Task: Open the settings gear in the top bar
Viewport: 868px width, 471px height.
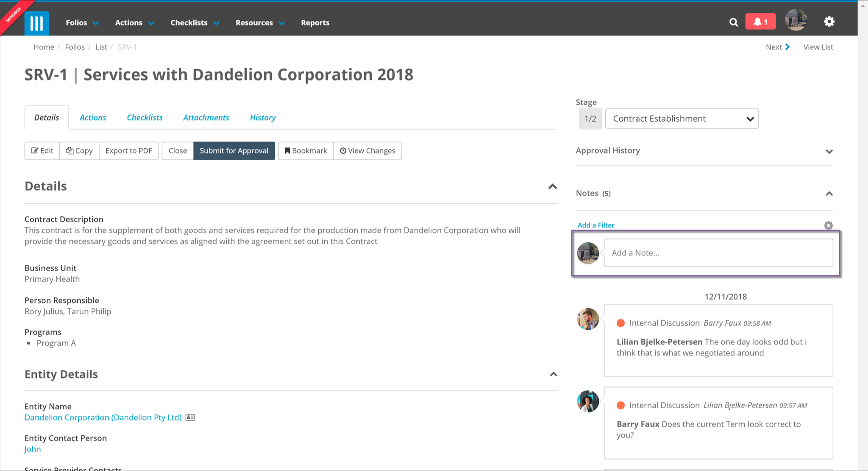Action: (829, 22)
